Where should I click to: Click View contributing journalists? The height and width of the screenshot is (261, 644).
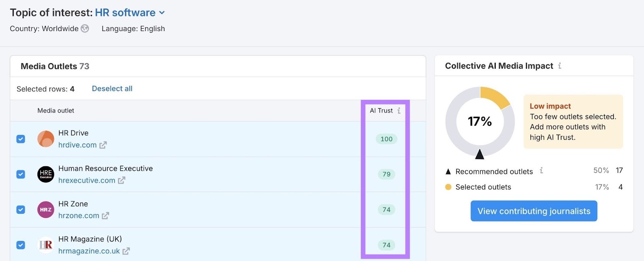tap(533, 211)
